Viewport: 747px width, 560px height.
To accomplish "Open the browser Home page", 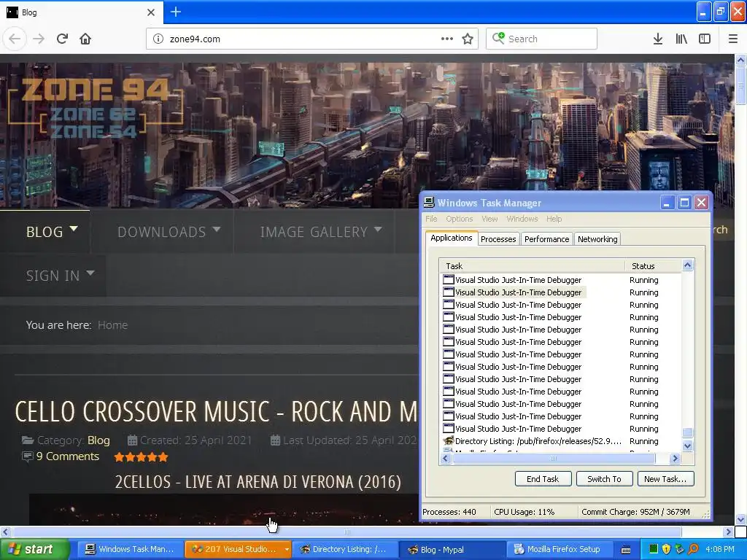I will click(85, 39).
